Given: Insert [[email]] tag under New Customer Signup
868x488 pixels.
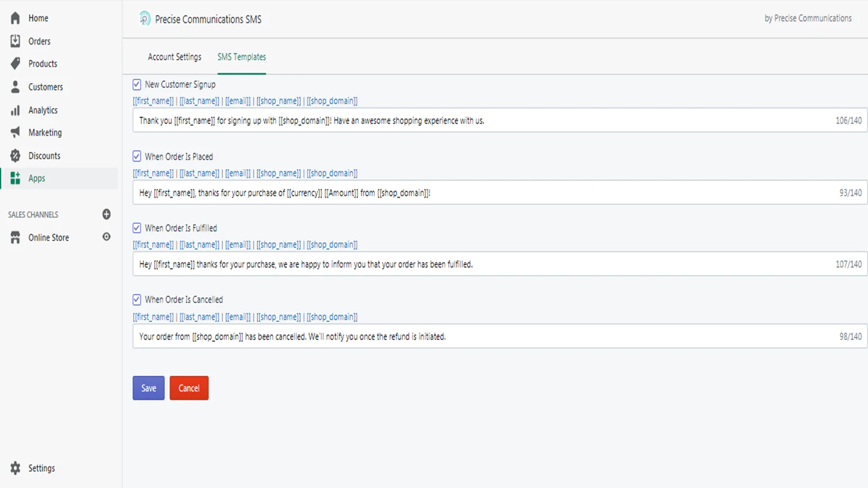Looking at the screenshot, I should click(238, 101).
